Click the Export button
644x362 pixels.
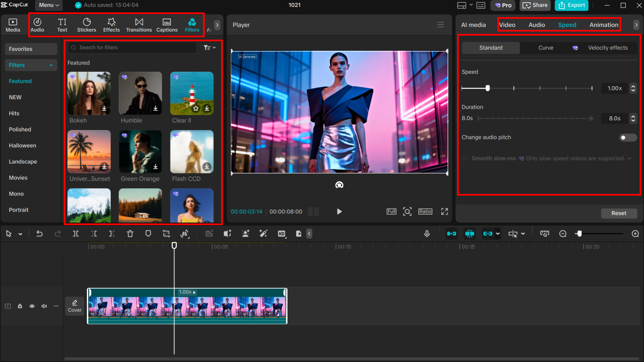coord(572,5)
